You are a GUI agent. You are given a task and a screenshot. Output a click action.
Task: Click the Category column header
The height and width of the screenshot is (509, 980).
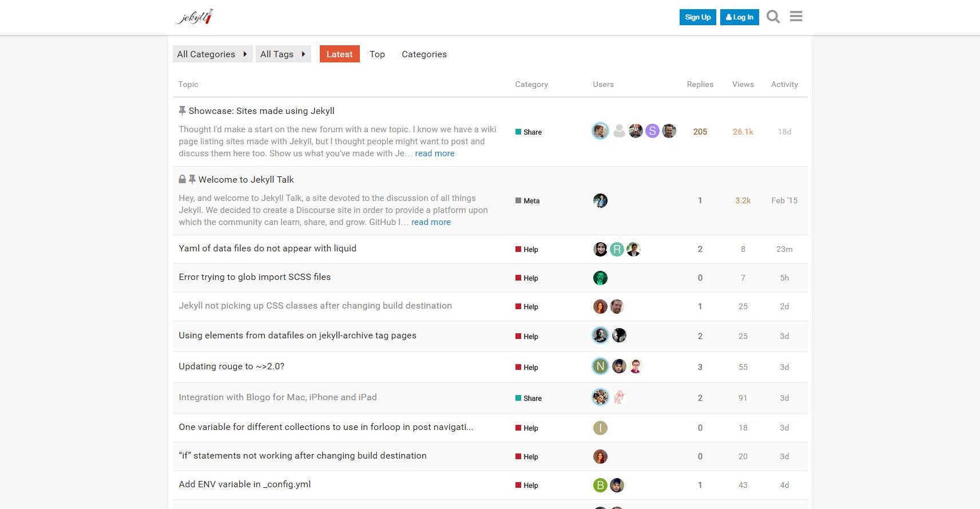click(x=531, y=84)
